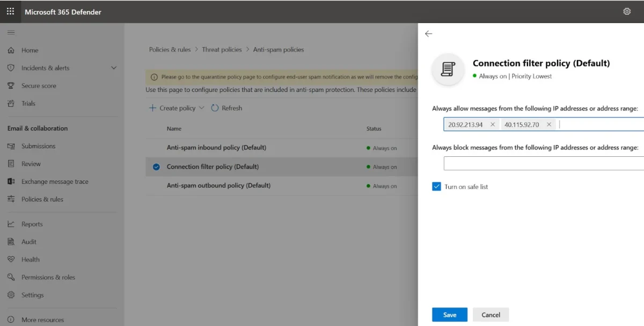644x326 pixels.
Task: Open Permissions & roles page
Action: pos(48,277)
